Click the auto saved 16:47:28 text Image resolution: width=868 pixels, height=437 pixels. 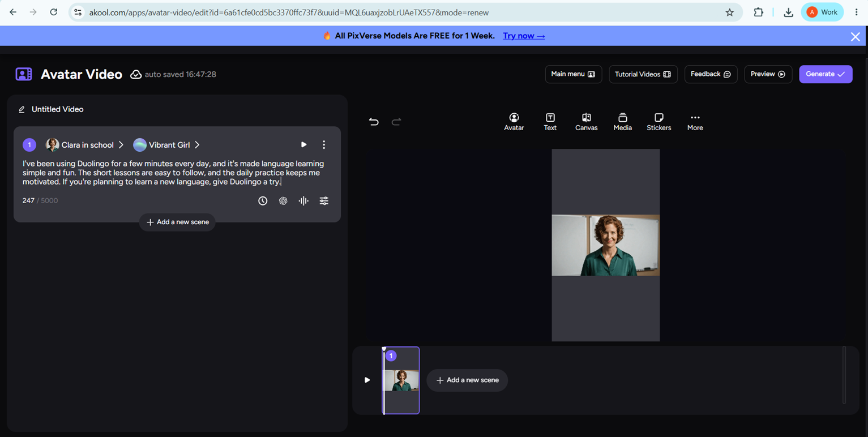pos(180,74)
